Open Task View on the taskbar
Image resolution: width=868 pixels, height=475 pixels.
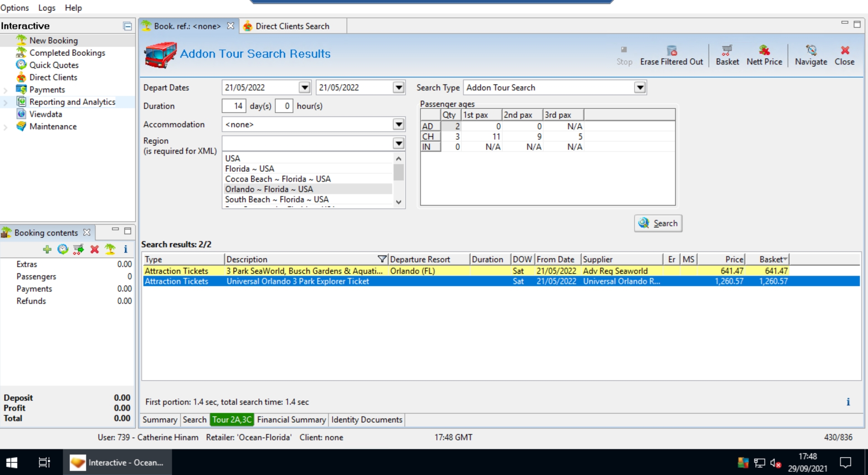pyautogui.click(x=44, y=462)
